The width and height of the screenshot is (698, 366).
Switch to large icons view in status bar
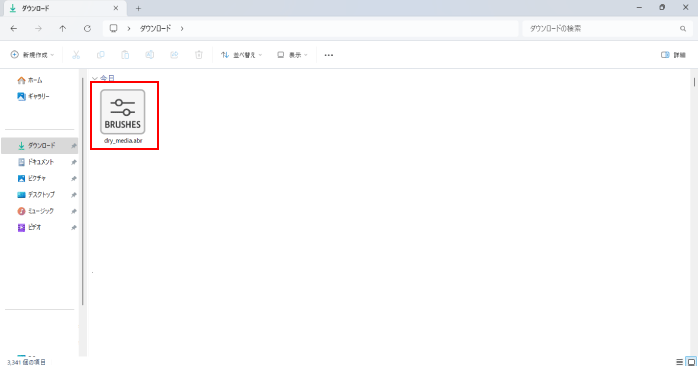(691, 362)
